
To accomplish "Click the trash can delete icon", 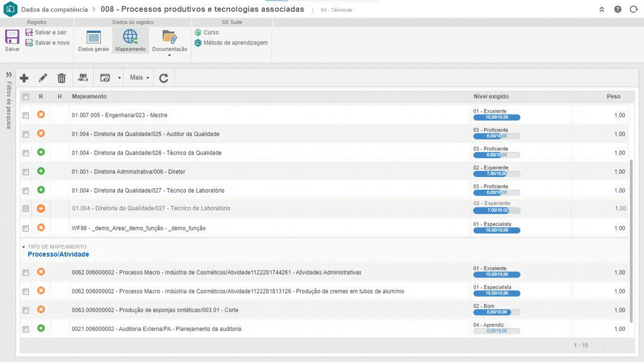I will [x=62, y=78].
